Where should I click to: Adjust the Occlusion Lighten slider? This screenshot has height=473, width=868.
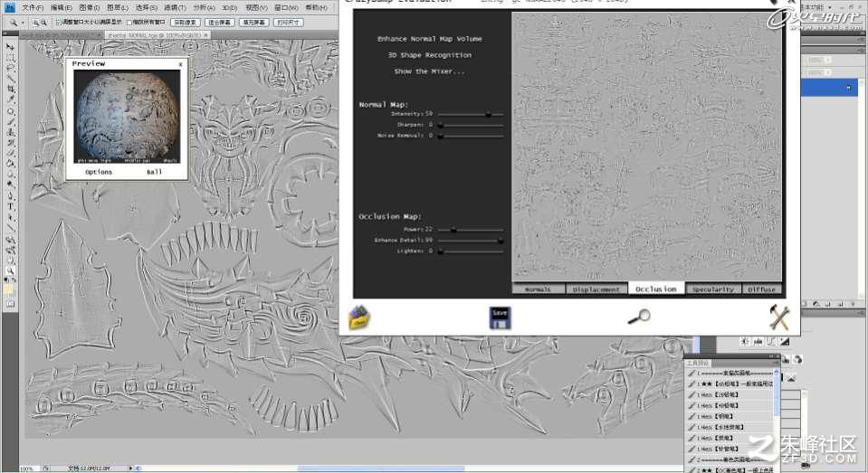[x=471, y=251]
